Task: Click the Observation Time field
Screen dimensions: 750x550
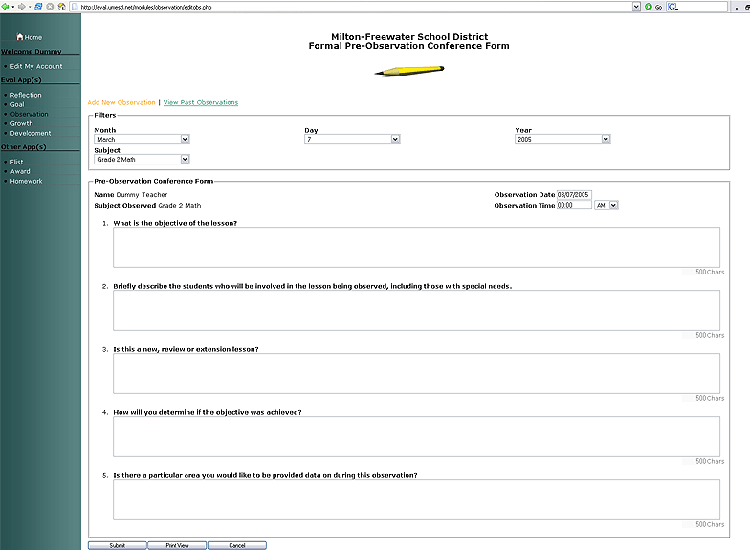Action: [x=574, y=205]
